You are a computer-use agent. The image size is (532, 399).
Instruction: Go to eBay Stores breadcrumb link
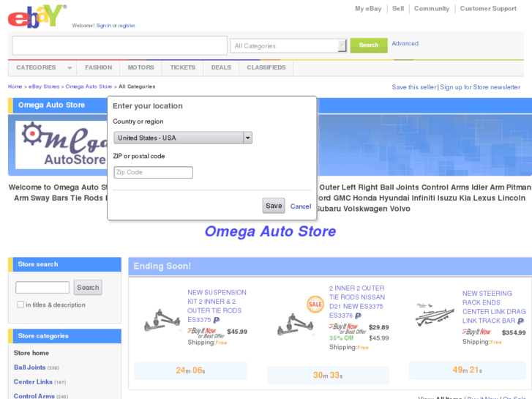44,86
